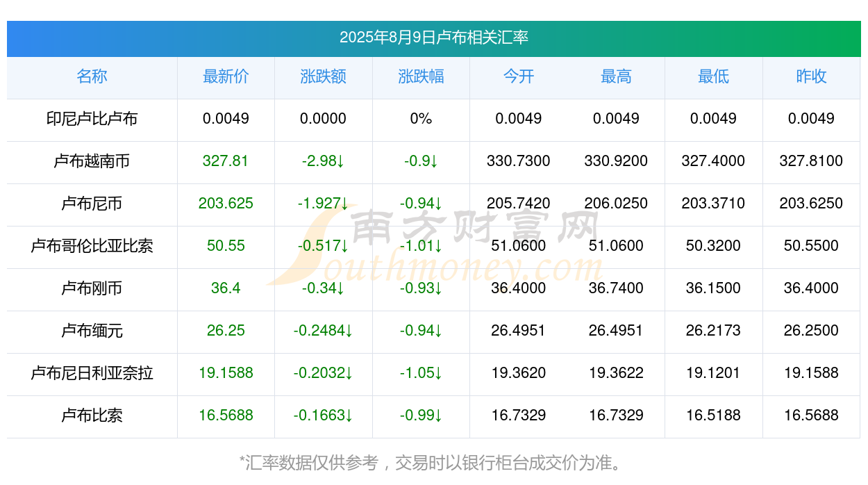Viewport: 868px width, 485px height.
Task: Click change amount -0.1663↓
Action: tap(324, 416)
